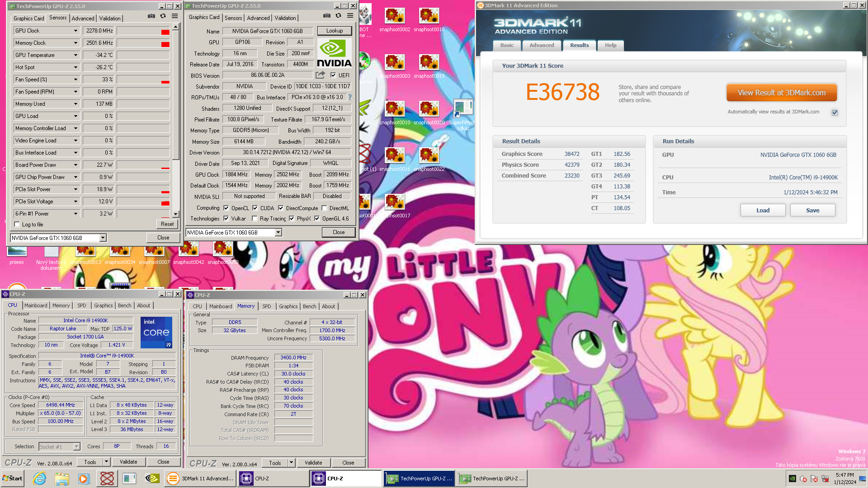Open Windows Explorer folder in taskbar
The width and height of the screenshot is (868, 488).
[x=62, y=479]
